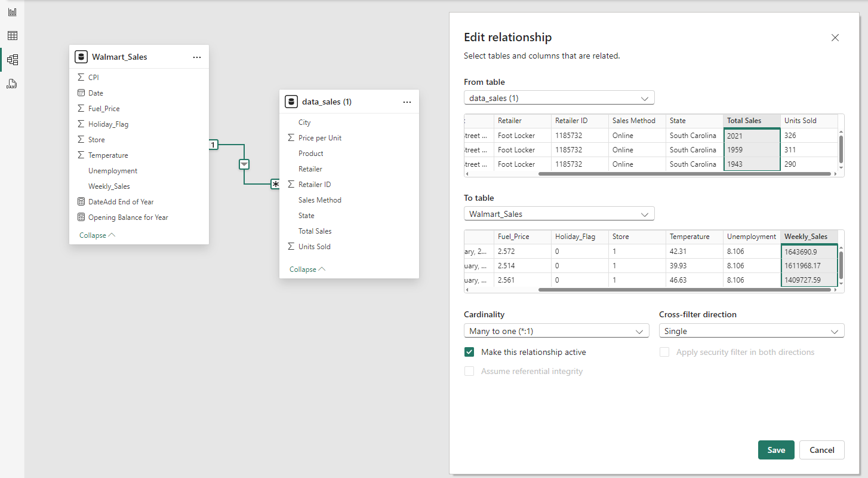Open Table view from the sidebar

tap(12, 35)
